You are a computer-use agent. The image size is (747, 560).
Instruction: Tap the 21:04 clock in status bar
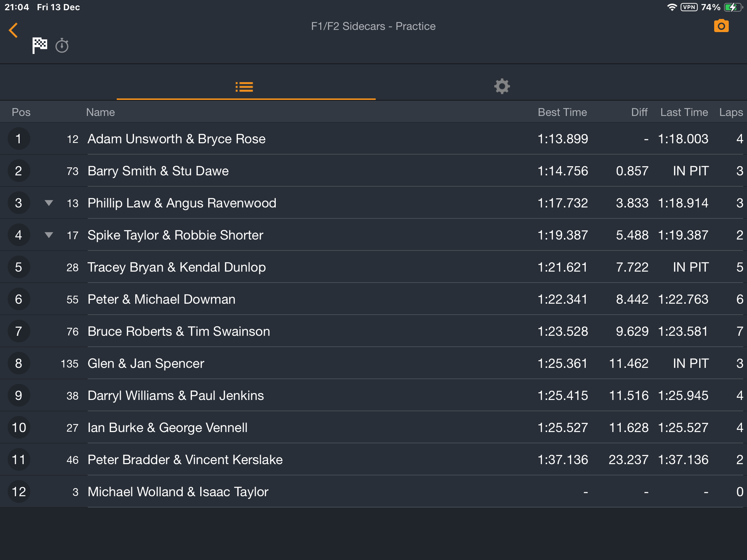tap(17, 7)
